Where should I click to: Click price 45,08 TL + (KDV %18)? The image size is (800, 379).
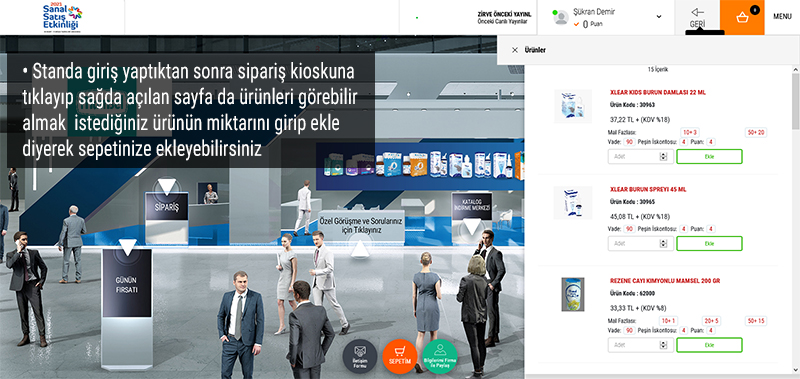click(x=640, y=216)
